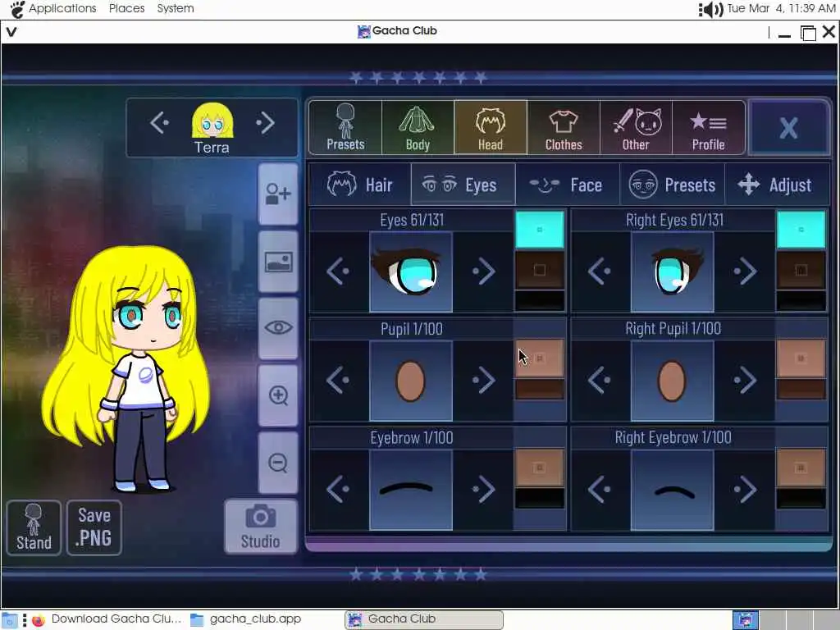Pick the tan Right Pupil color swatch

tap(801, 358)
